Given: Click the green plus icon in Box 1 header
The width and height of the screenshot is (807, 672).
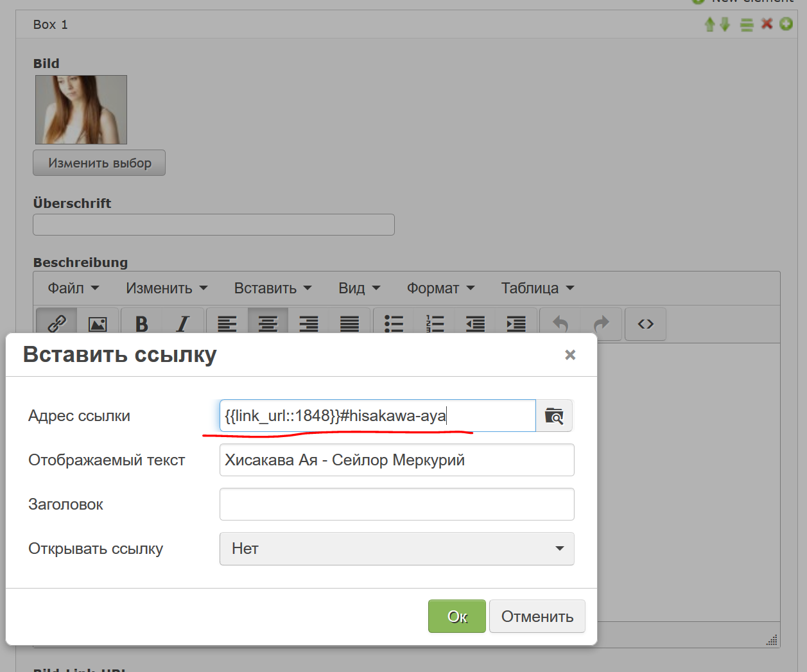Looking at the screenshot, I should coord(786,24).
